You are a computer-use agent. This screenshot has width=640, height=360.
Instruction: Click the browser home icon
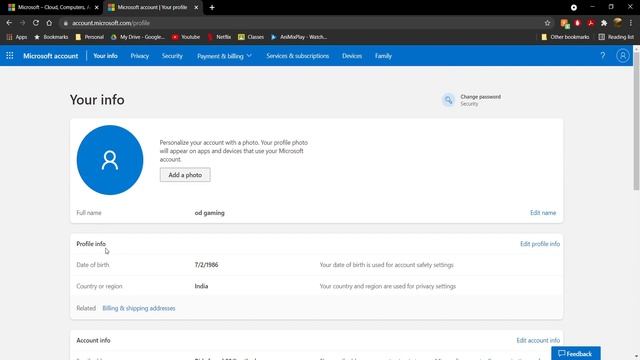click(x=49, y=23)
